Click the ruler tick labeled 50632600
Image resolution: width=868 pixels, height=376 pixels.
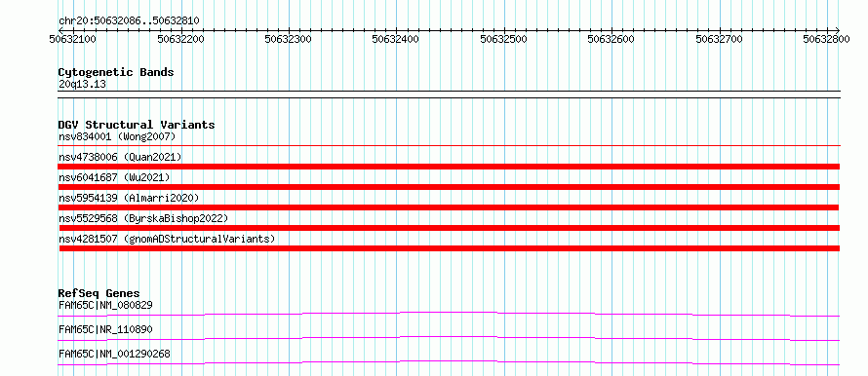611,39
